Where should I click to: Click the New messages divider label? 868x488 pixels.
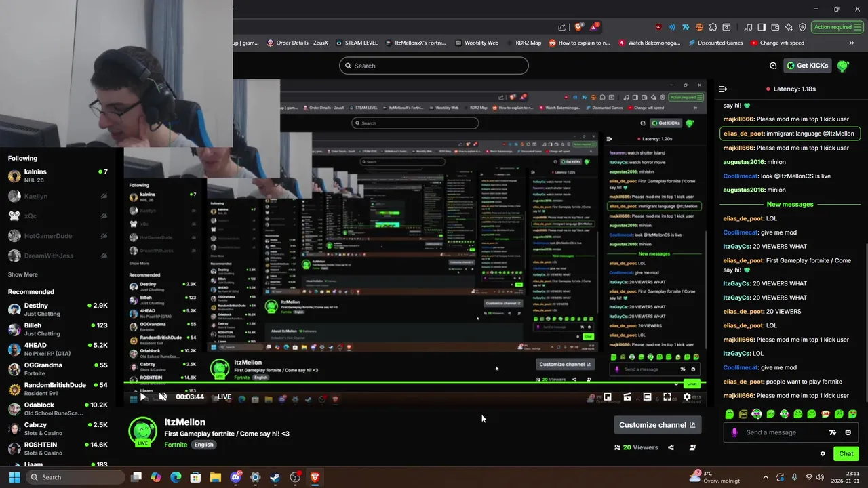790,204
